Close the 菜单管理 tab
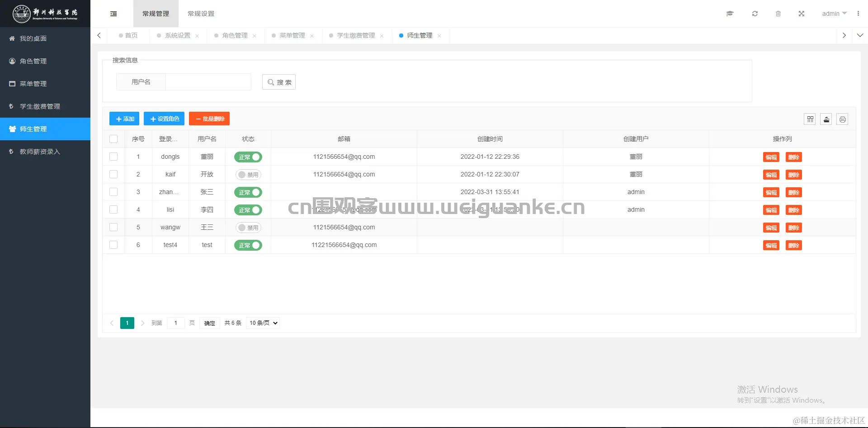The image size is (868, 428). click(312, 36)
